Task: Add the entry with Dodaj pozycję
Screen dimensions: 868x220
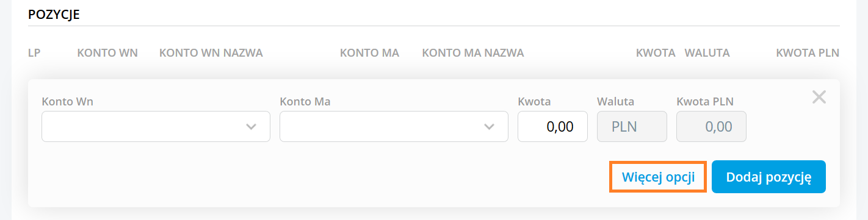Action: tap(769, 177)
